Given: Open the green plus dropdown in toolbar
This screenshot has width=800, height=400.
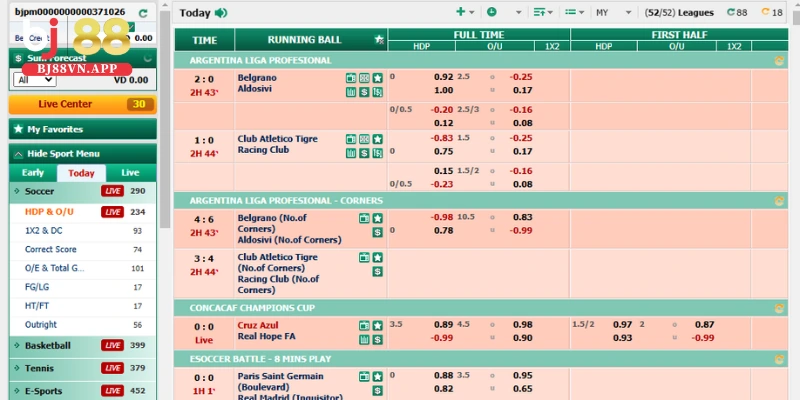Looking at the screenshot, I should 465,12.
